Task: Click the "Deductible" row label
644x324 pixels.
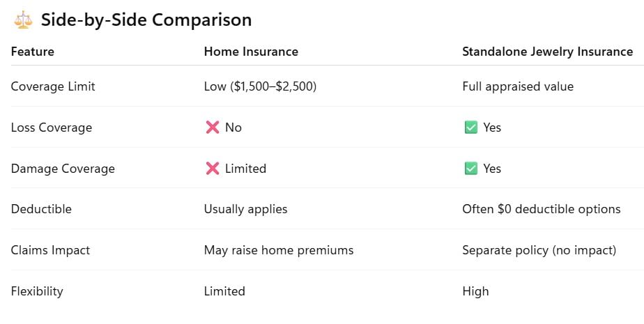Action: pyautogui.click(x=41, y=209)
